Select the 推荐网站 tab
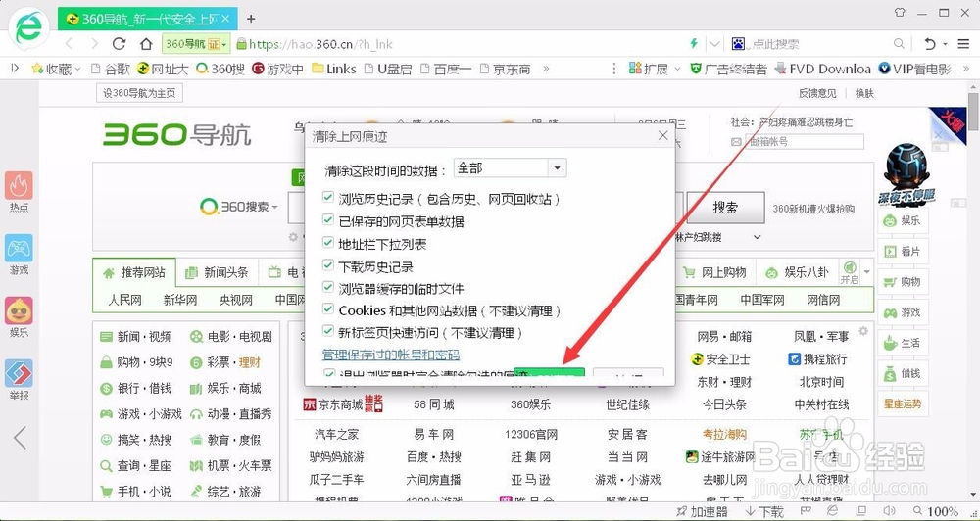This screenshot has width=980, height=521. click(134, 273)
